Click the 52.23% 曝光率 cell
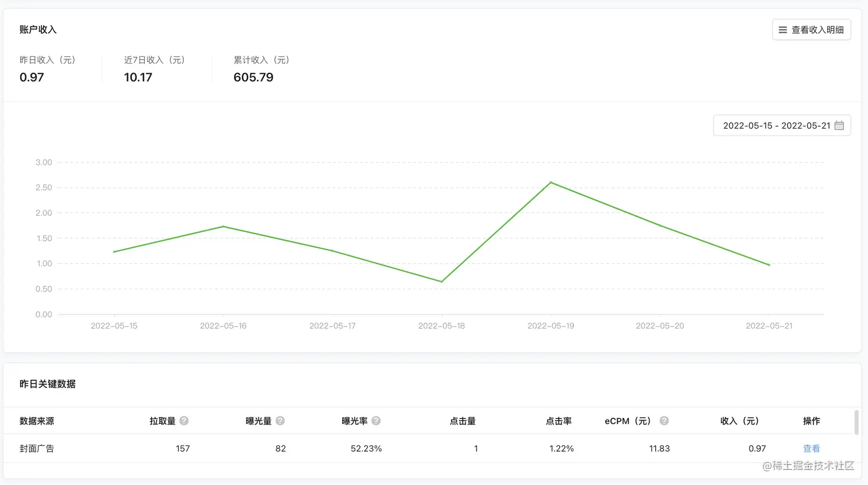This screenshot has width=868, height=485. [366, 448]
